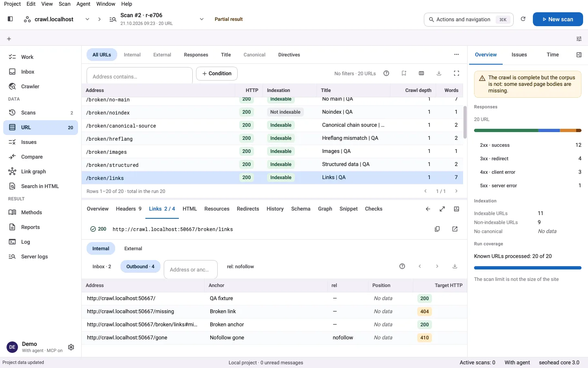Go to Search in HTML in sidebar

click(40, 186)
